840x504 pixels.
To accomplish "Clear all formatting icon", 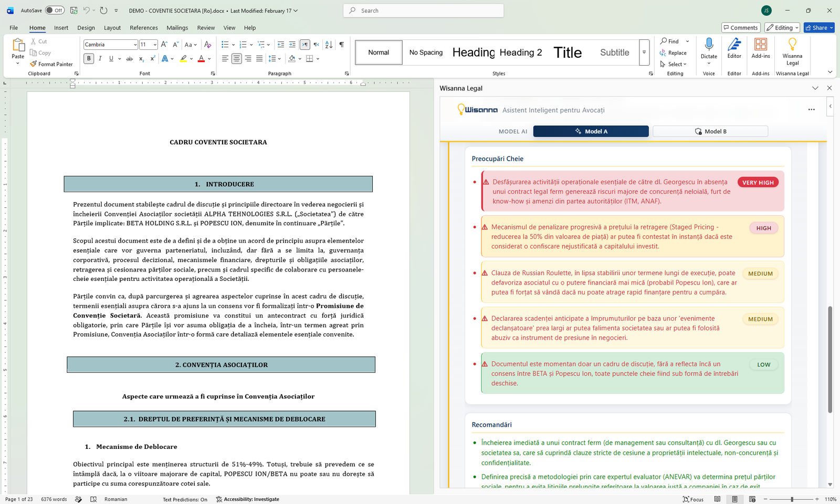I will pyautogui.click(x=207, y=45).
